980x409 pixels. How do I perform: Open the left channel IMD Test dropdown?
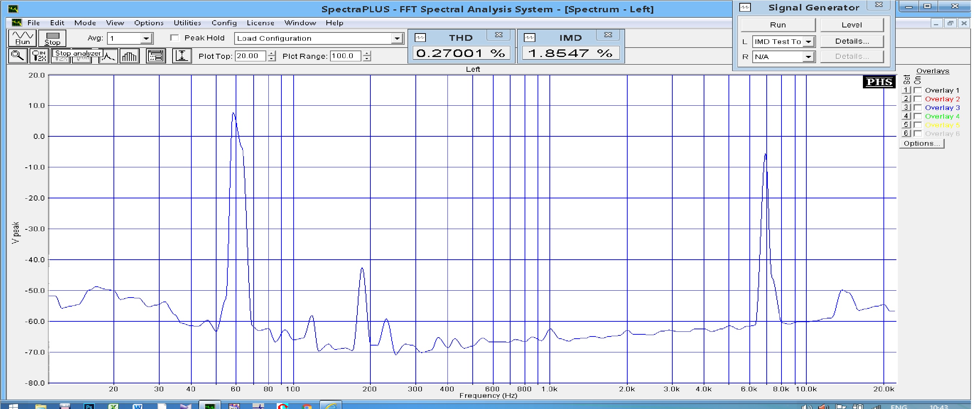click(x=809, y=41)
